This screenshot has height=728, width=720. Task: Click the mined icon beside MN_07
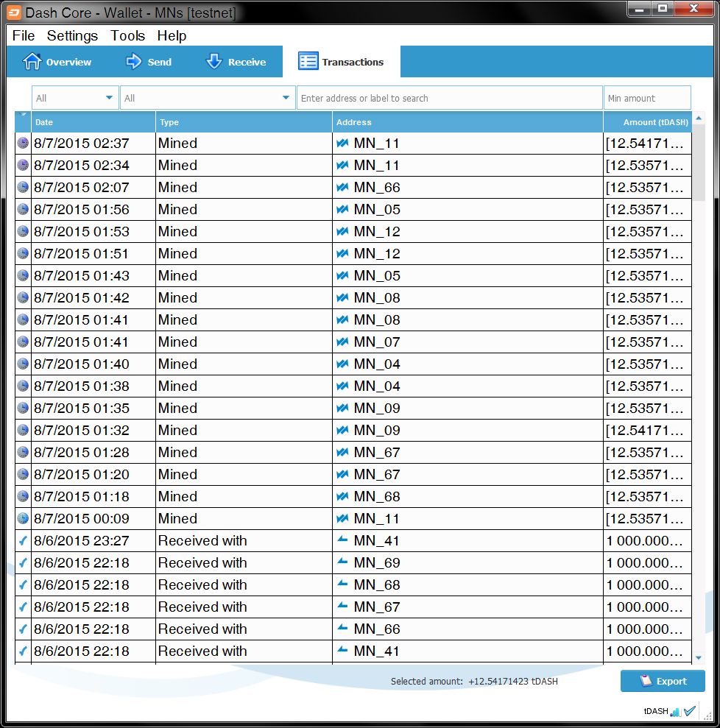342,342
